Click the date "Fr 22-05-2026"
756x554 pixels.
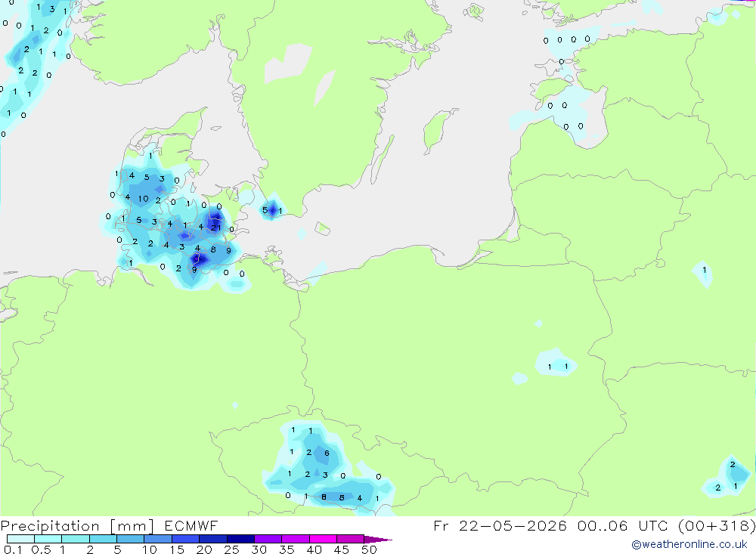tap(500, 526)
